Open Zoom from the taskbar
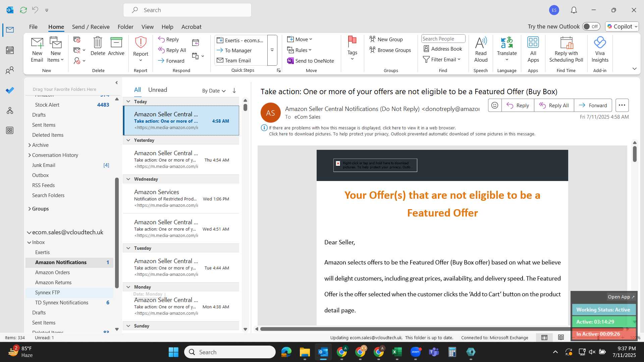 [416, 352]
